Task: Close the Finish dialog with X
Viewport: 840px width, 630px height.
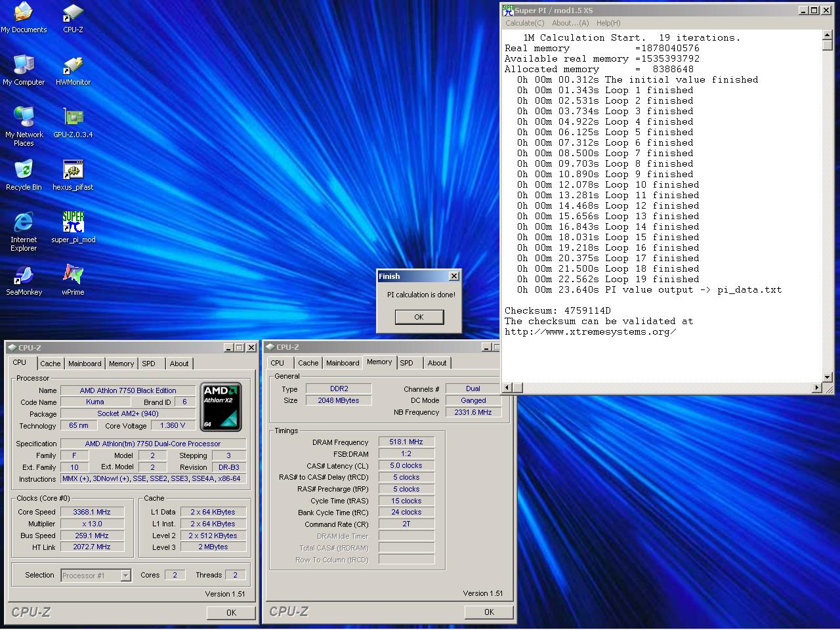Action: point(453,276)
